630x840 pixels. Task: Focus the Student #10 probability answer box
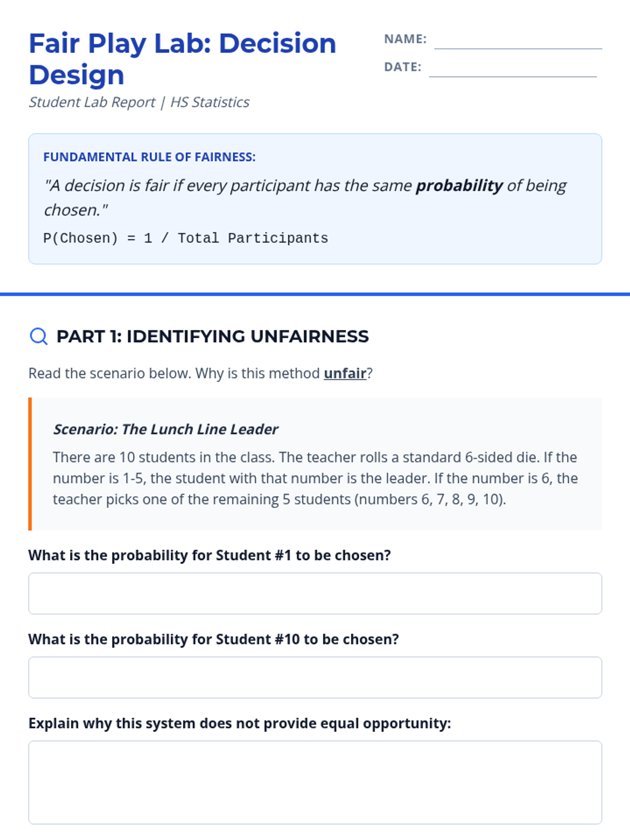point(315,677)
